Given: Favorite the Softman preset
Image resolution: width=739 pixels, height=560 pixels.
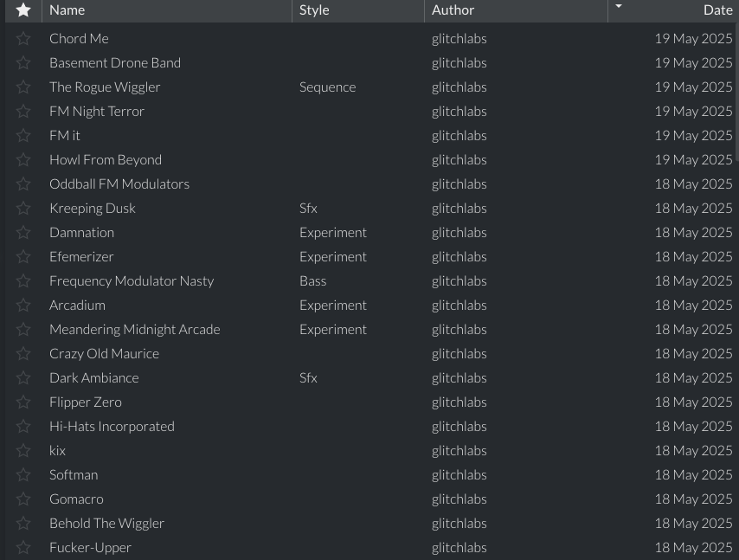Looking at the screenshot, I should click(23, 475).
